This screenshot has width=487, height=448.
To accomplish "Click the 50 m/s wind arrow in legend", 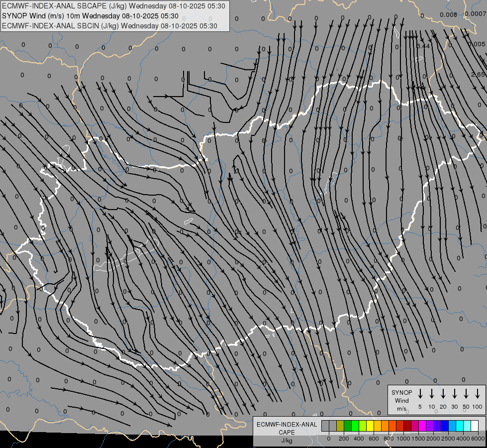I will tap(466, 394).
